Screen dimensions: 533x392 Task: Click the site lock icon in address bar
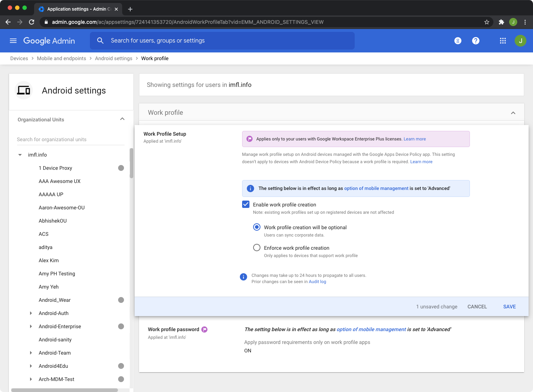(46, 22)
